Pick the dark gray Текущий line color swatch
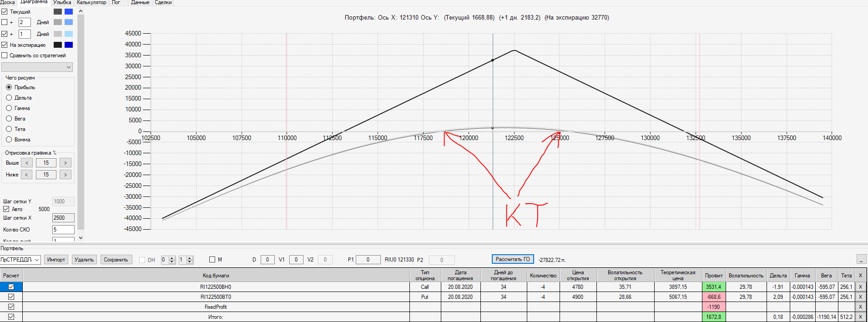Viewport: 868px width, 322px height. (58, 12)
